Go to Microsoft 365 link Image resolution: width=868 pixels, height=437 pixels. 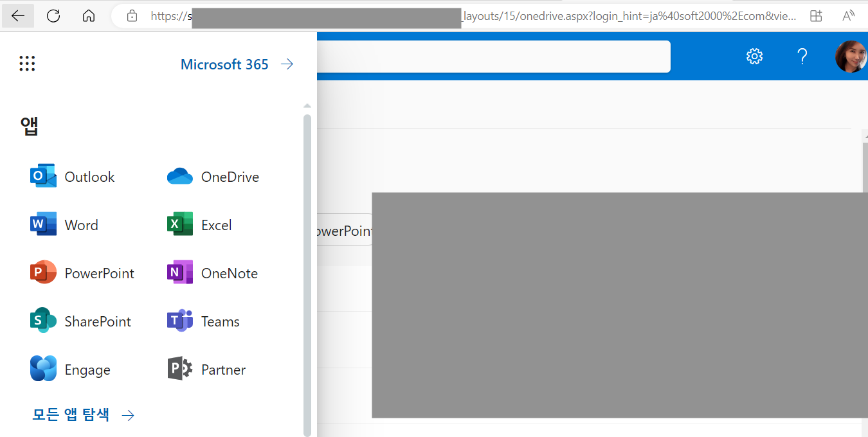237,64
